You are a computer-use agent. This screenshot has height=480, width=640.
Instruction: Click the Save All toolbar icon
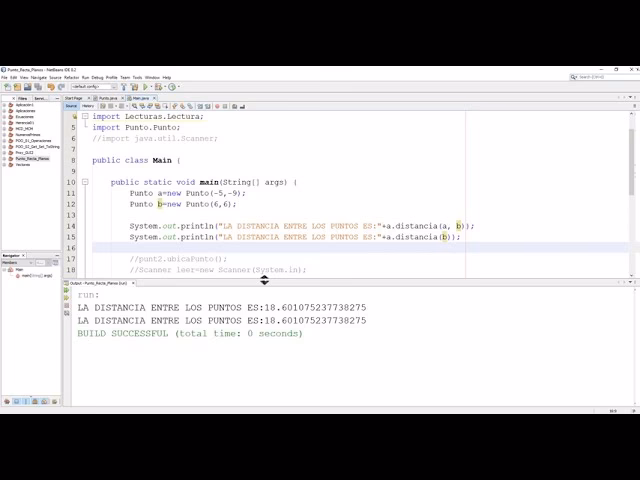[x=38, y=87]
